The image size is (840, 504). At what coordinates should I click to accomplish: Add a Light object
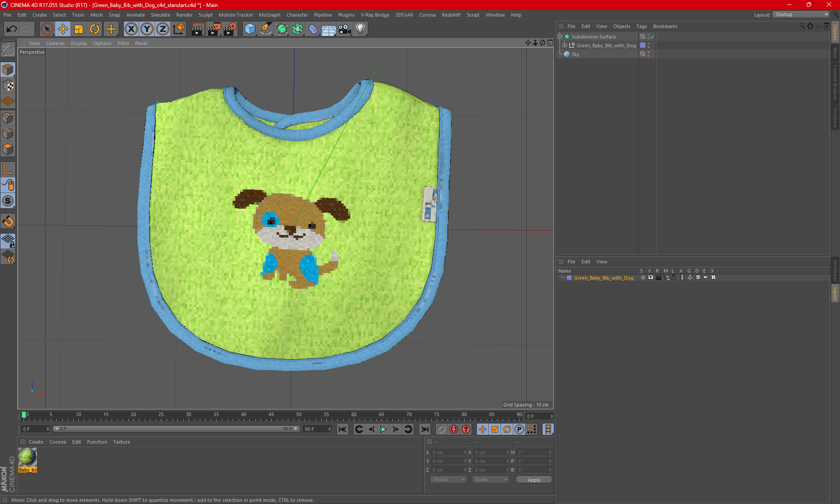pos(360,29)
